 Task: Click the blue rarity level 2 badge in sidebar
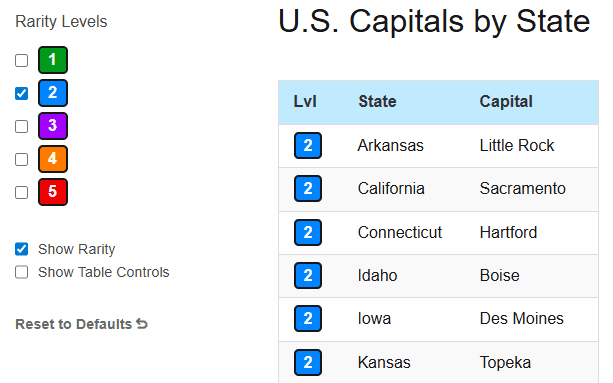[x=53, y=93]
